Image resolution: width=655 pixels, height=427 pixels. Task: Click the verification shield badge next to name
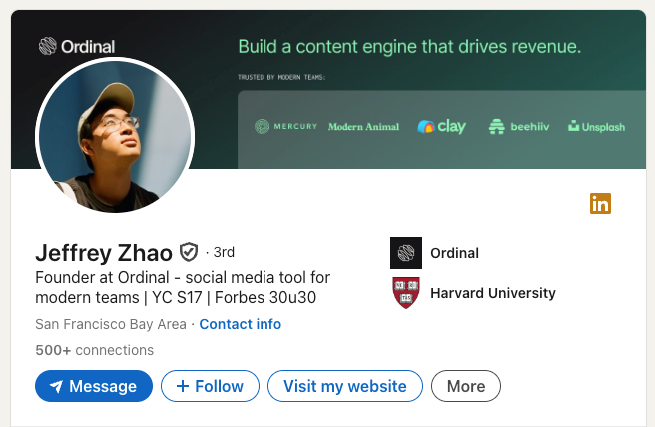pyautogui.click(x=189, y=252)
